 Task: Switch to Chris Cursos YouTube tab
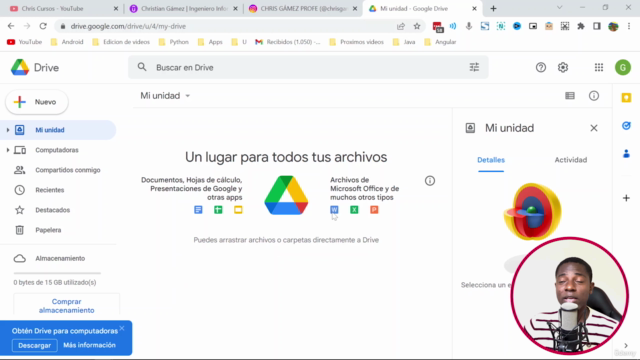click(x=64, y=9)
